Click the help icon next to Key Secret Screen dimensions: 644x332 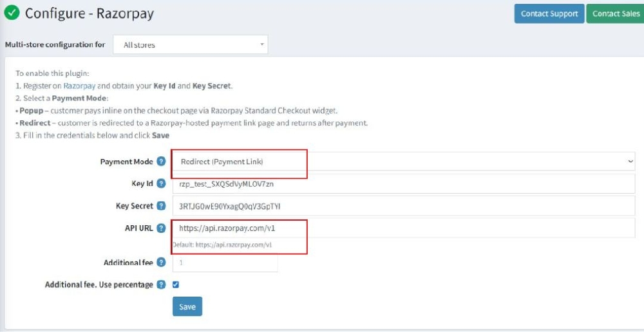pyautogui.click(x=162, y=206)
